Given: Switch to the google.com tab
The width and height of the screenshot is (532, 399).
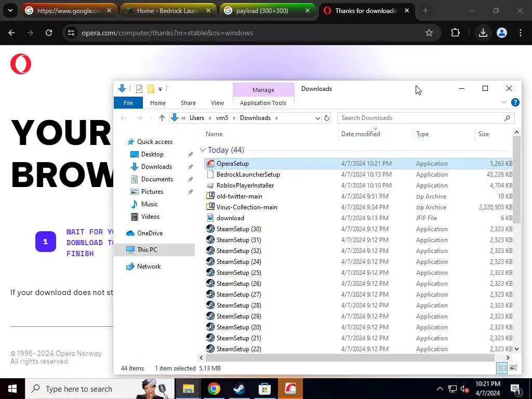Looking at the screenshot, I should [68, 10].
